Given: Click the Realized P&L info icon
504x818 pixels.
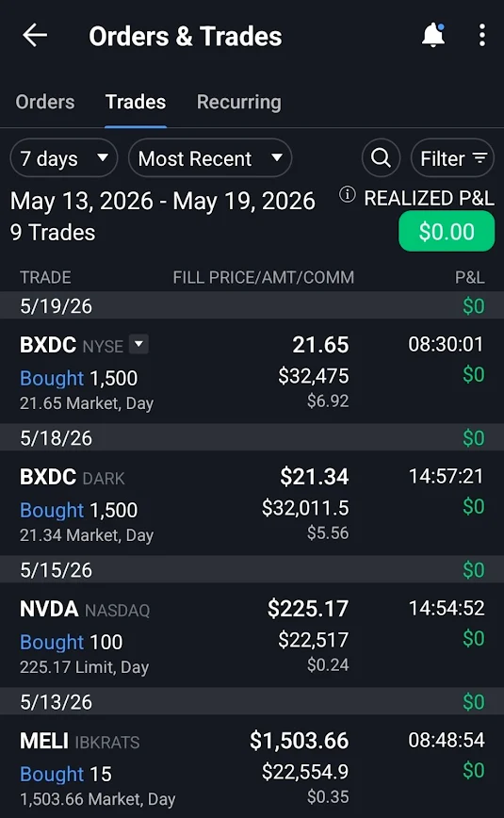Looking at the screenshot, I should tap(348, 194).
